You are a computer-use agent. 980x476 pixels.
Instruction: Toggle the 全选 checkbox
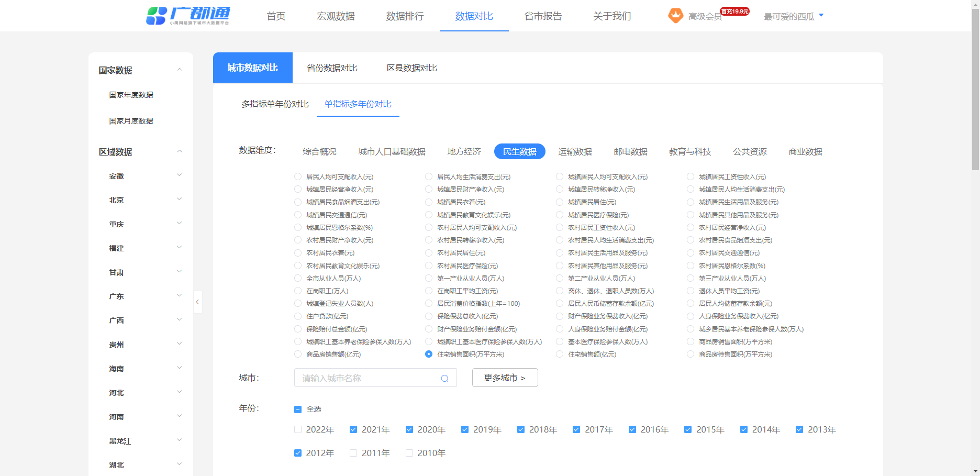[x=298, y=409]
